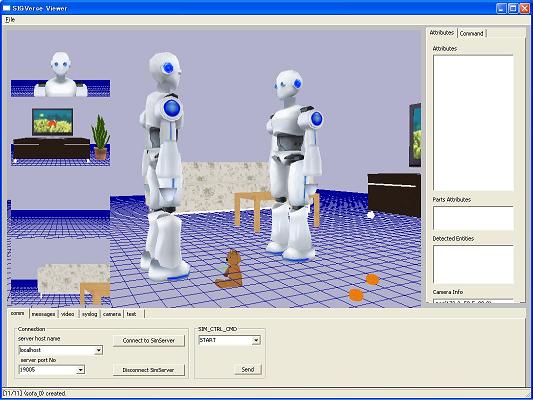Click the orange nearest the bottom edge
533x400 pixels.
pos(356,295)
